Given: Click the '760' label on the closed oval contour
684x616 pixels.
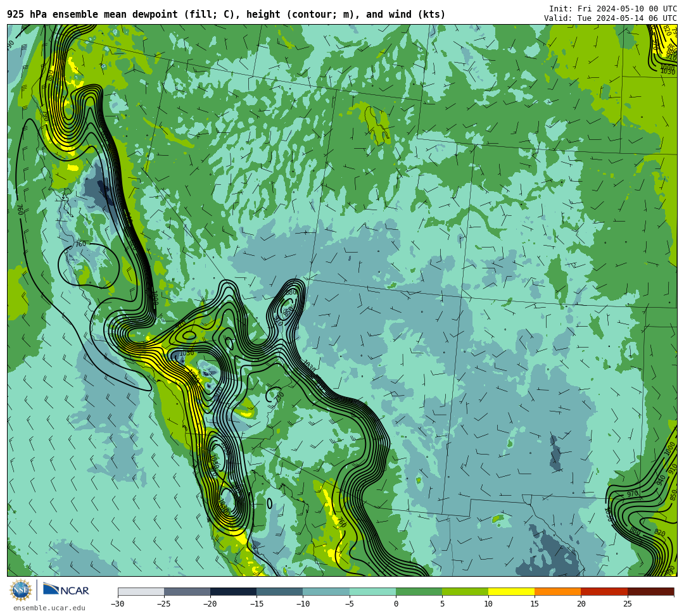Looking at the screenshot, I should click(81, 244).
